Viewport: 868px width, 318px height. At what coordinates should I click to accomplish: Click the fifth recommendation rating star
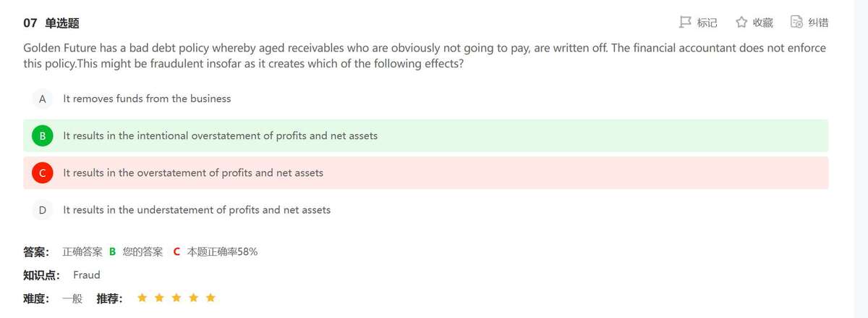pyautogui.click(x=210, y=298)
